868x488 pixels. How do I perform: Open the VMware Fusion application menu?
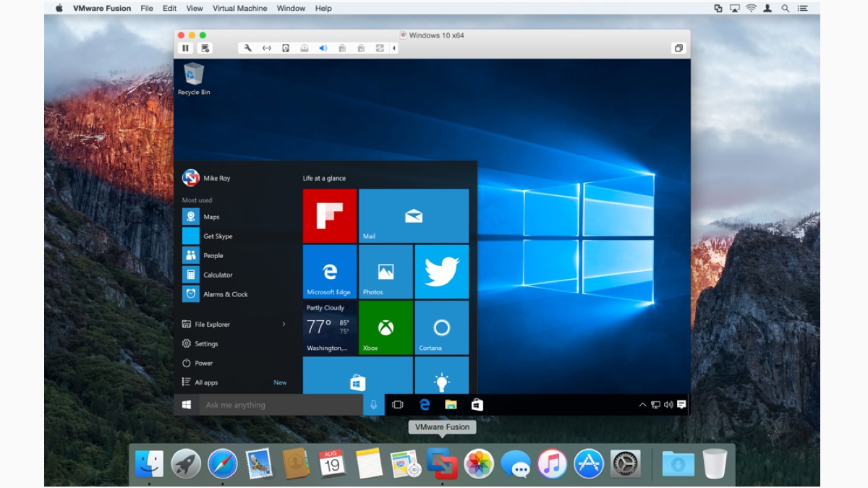point(101,8)
